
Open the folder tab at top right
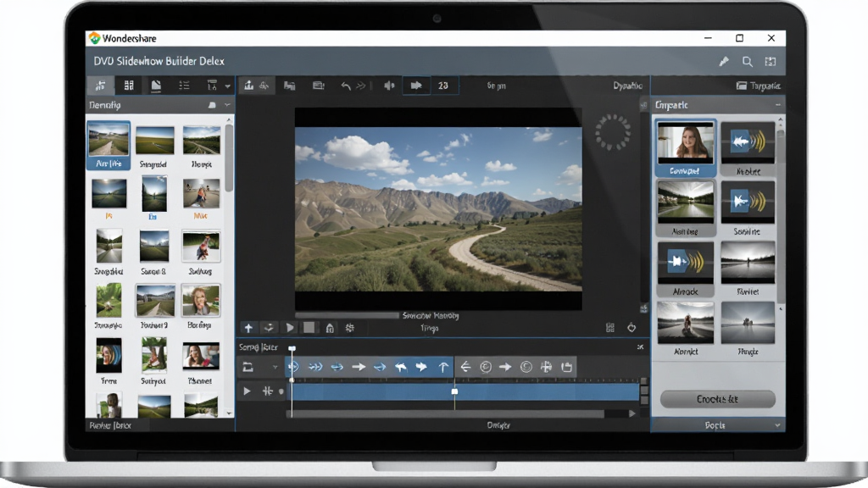[758, 86]
